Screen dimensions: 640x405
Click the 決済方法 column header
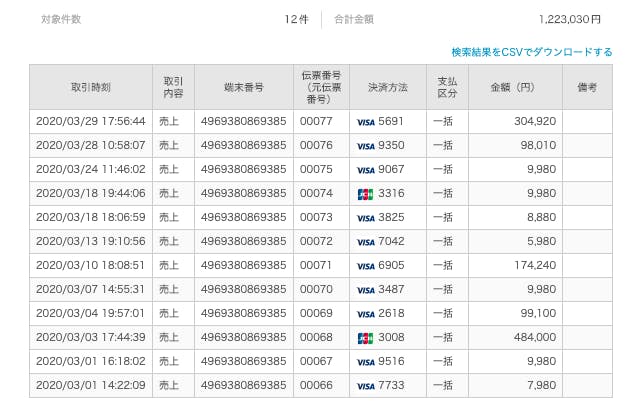tap(387, 87)
